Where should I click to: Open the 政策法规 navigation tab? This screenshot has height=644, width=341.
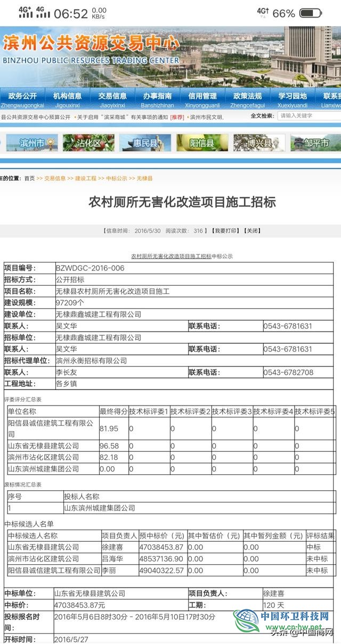[x=248, y=99]
